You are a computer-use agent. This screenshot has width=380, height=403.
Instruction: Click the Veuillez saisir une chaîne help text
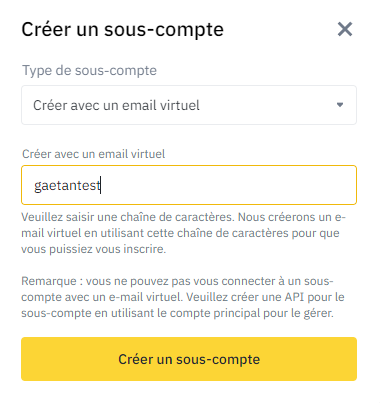[183, 233]
